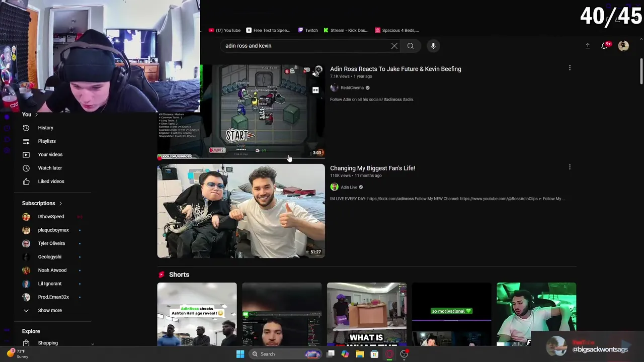
Task: Open Liked videos in the sidebar
Action: click(51, 182)
